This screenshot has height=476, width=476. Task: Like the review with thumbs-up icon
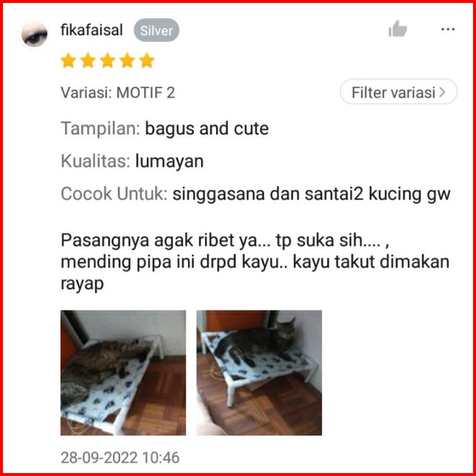398,29
